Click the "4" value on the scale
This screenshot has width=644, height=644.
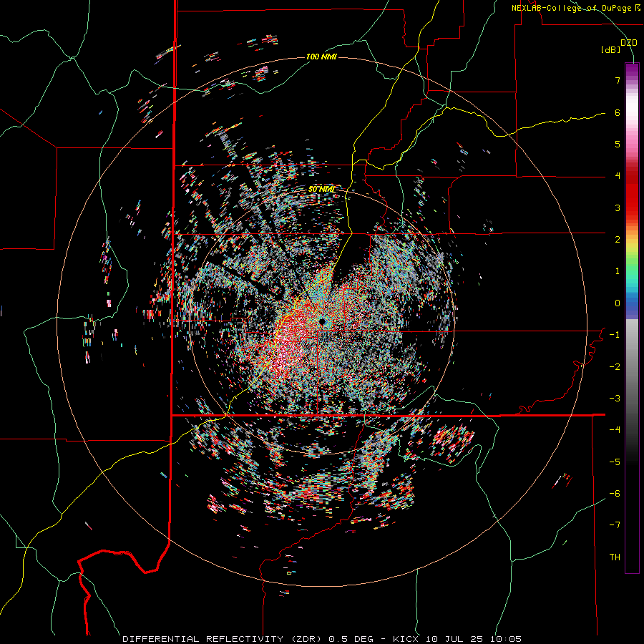618,176
